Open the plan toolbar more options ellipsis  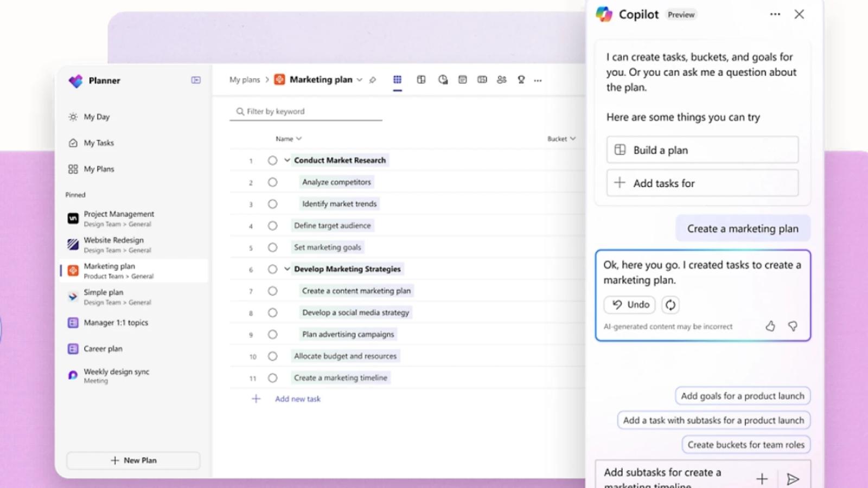pyautogui.click(x=538, y=80)
